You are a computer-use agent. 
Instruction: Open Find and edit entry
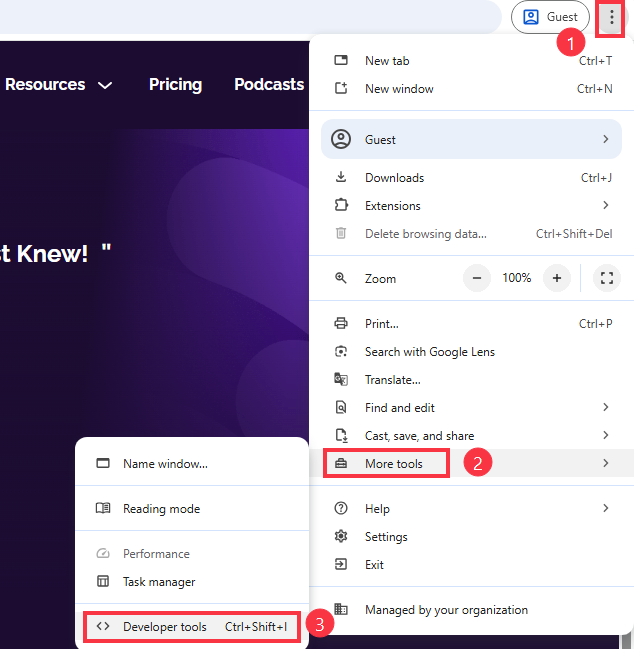pos(472,408)
